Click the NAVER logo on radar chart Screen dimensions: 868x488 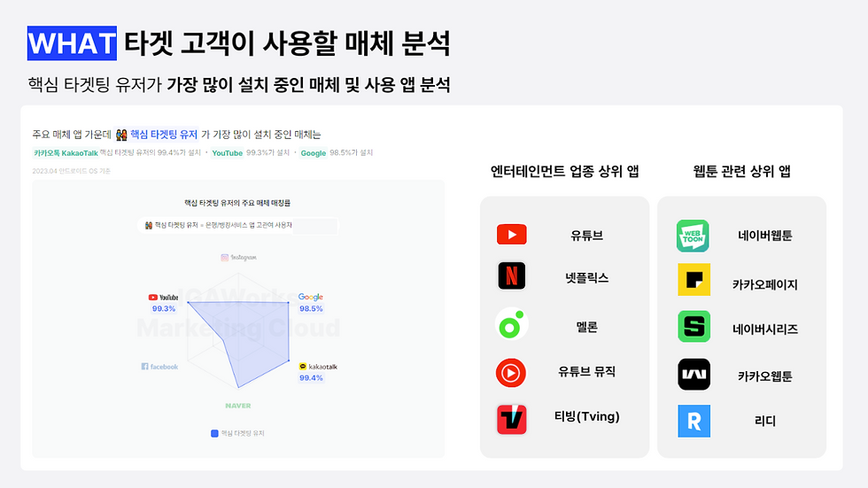(238, 406)
